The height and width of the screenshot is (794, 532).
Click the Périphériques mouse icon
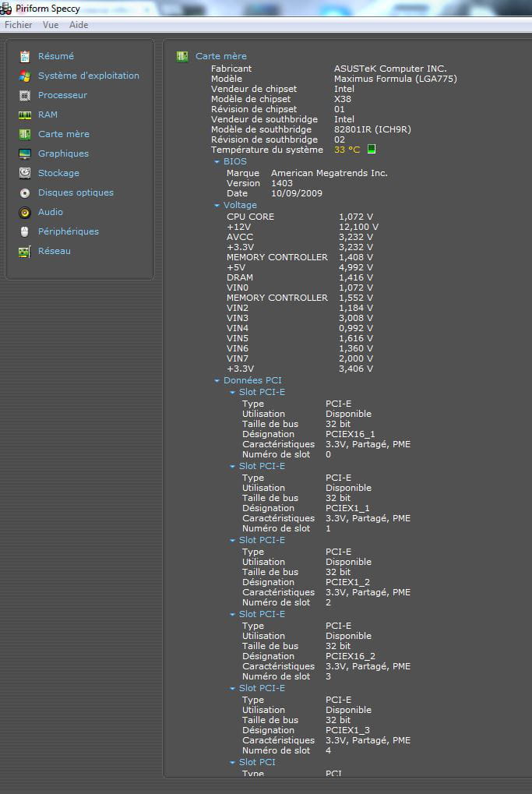point(25,231)
